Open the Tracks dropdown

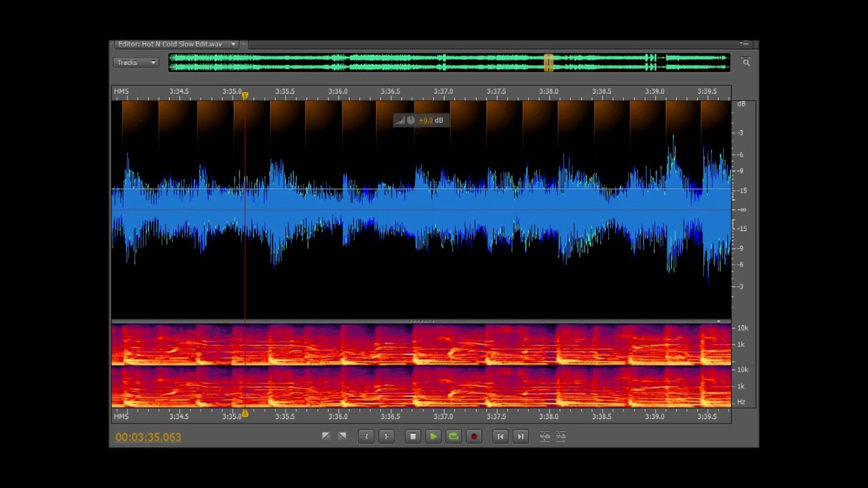click(136, 62)
